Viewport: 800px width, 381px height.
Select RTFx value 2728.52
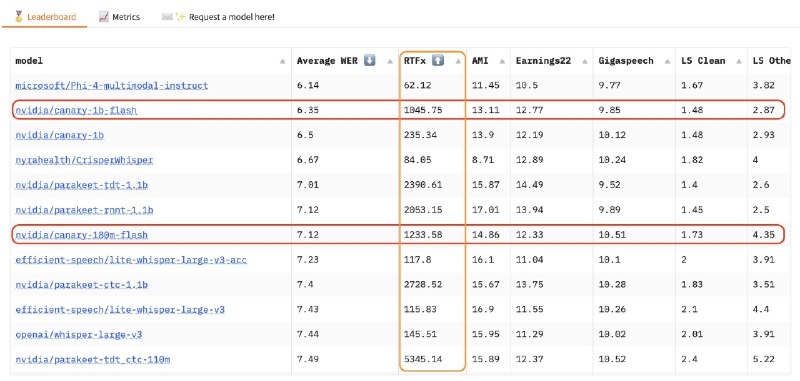pyautogui.click(x=423, y=285)
